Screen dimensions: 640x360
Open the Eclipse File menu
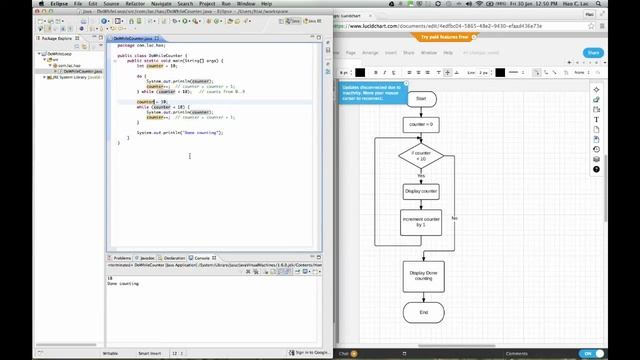pyautogui.click(x=78, y=4)
